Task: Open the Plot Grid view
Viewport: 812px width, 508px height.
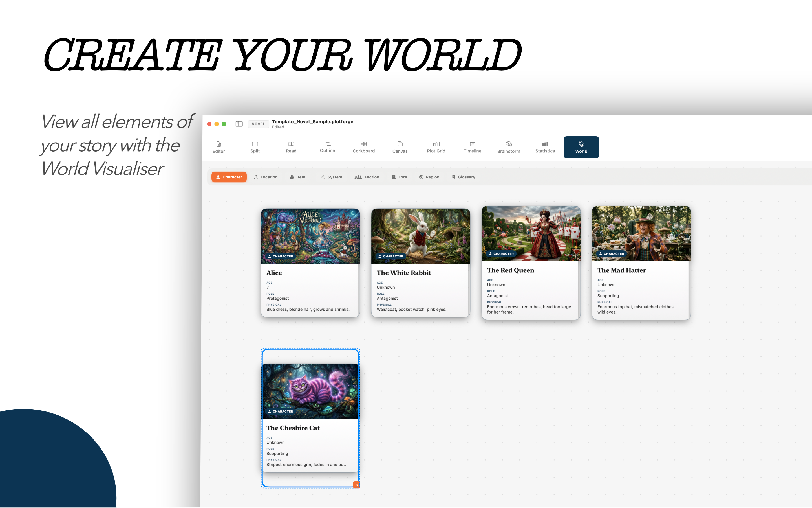Action: [x=436, y=147]
